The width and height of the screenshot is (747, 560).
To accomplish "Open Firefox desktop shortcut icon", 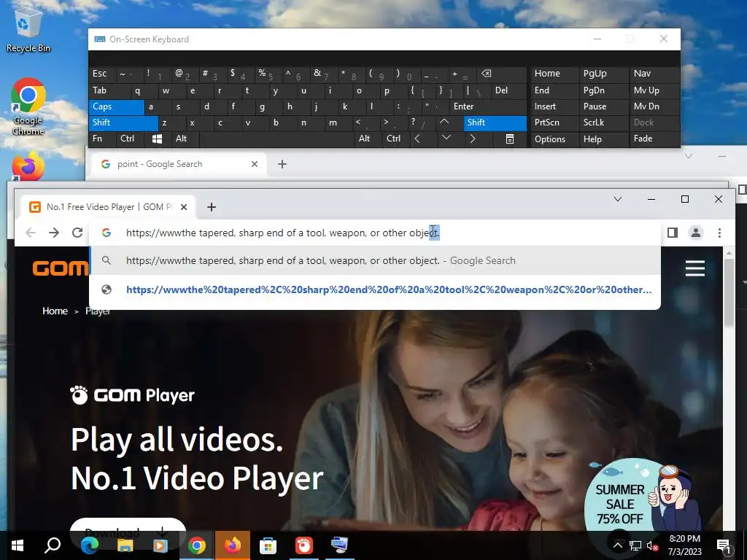I will pos(28,167).
